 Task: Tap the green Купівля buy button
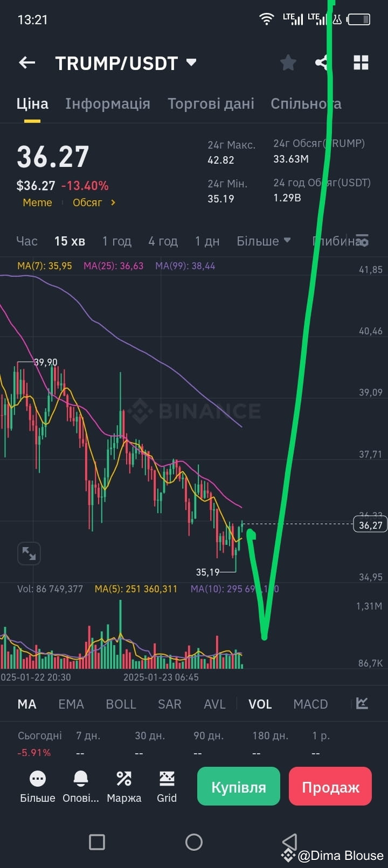click(239, 786)
